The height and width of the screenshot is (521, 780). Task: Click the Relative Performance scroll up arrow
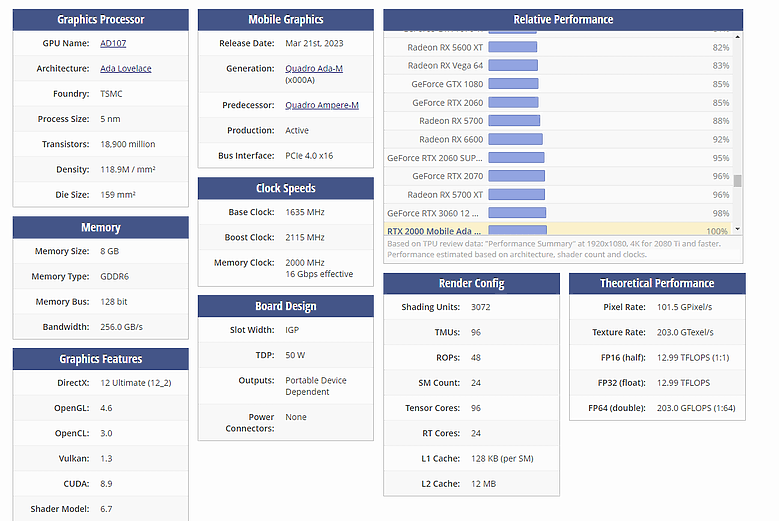click(737, 37)
